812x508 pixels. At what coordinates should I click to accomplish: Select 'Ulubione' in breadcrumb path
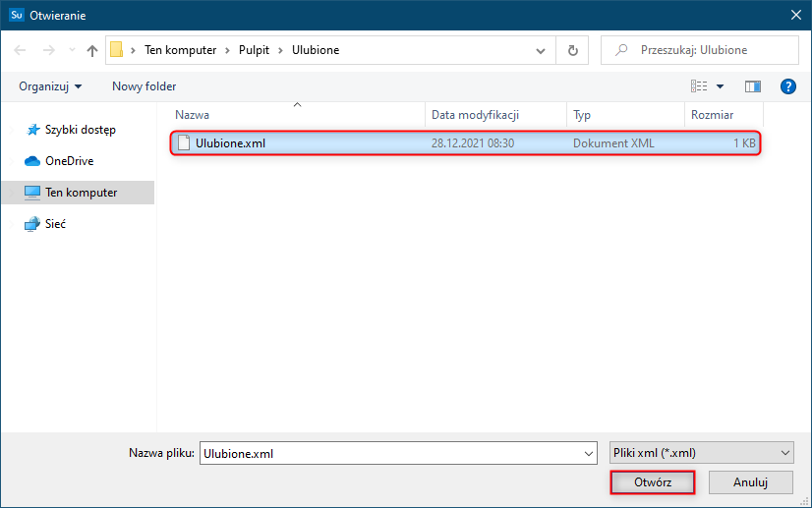pyautogui.click(x=316, y=50)
